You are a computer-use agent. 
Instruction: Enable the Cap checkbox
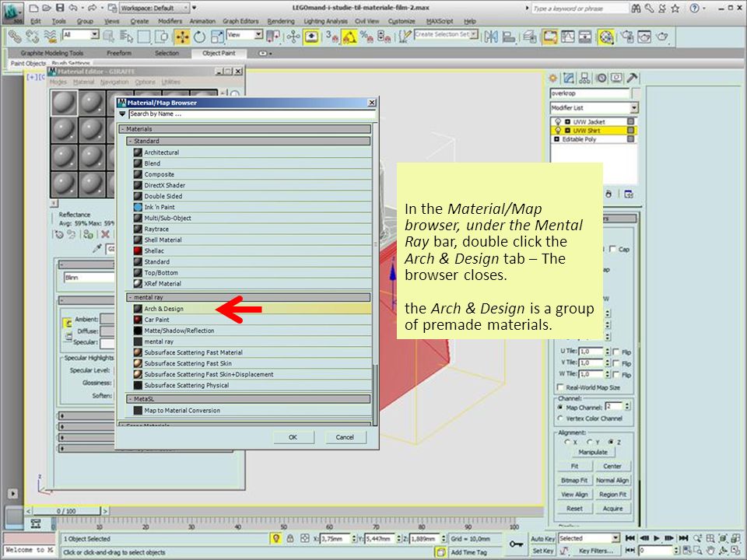tap(612, 249)
